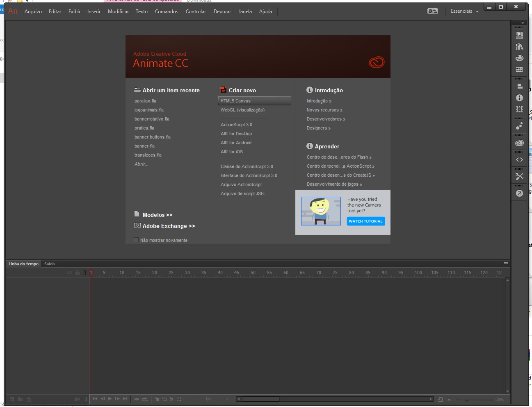Image resolution: width=532 pixels, height=407 pixels.
Task: Toggle show all layers as outlines
Action: (x=85, y=273)
